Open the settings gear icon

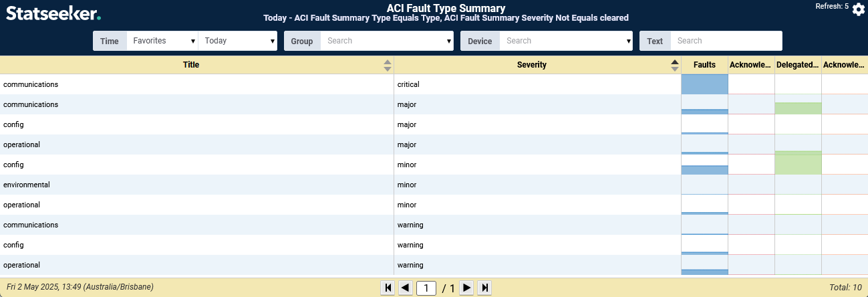(x=858, y=10)
